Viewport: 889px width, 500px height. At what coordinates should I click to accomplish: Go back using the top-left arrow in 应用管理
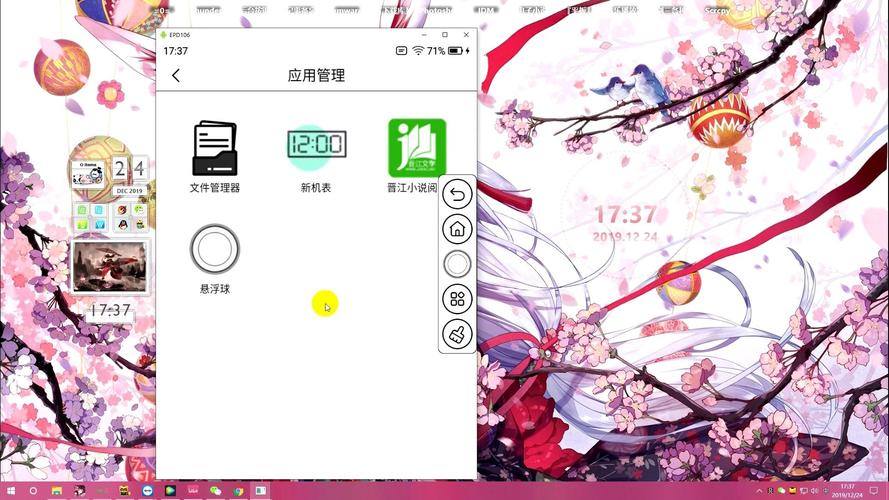pyautogui.click(x=176, y=75)
